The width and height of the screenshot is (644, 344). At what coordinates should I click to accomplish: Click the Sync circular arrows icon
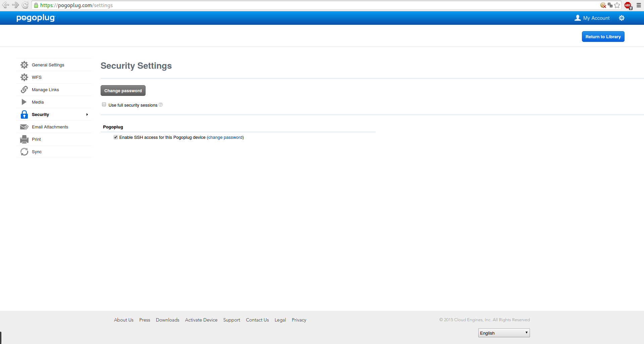pos(24,152)
